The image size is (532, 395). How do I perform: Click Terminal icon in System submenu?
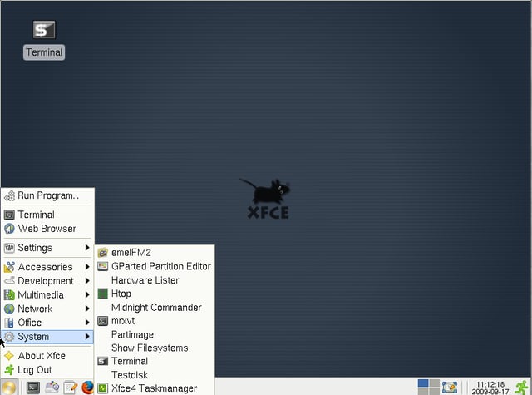click(x=103, y=361)
